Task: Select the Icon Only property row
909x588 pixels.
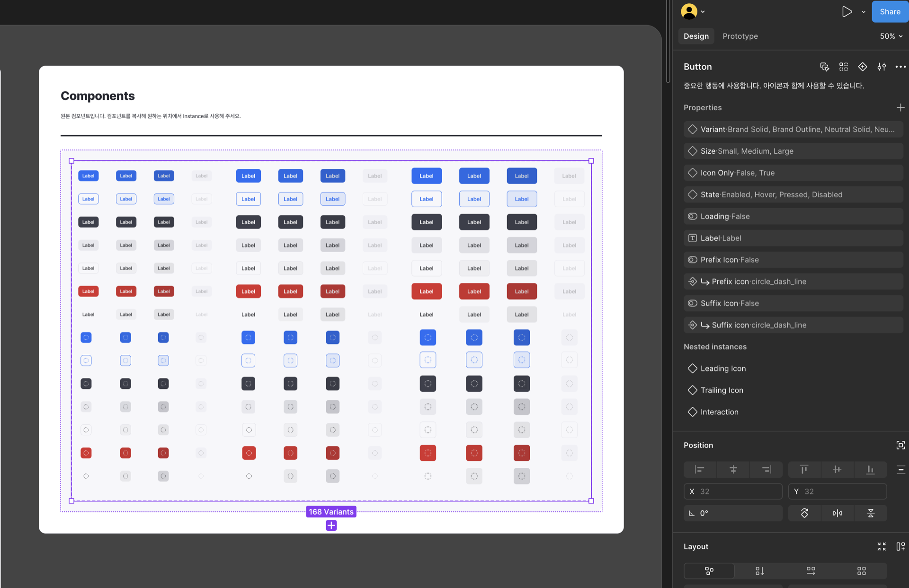Action: point(793,173)
